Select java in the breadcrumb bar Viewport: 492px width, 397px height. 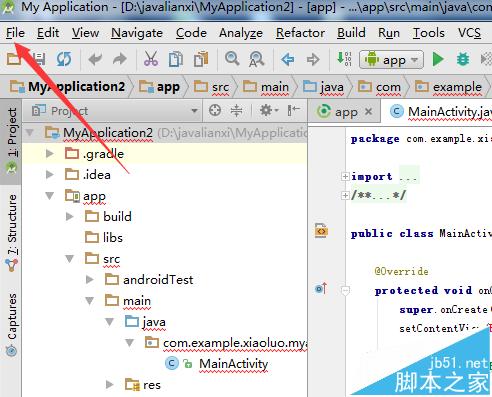323,87
